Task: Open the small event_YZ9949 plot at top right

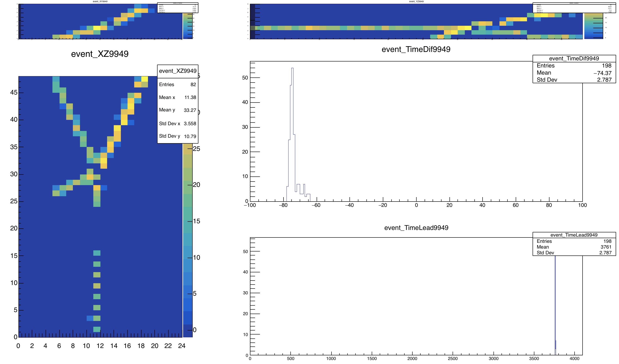Action: pyautogui.click(x=416, y=21)
